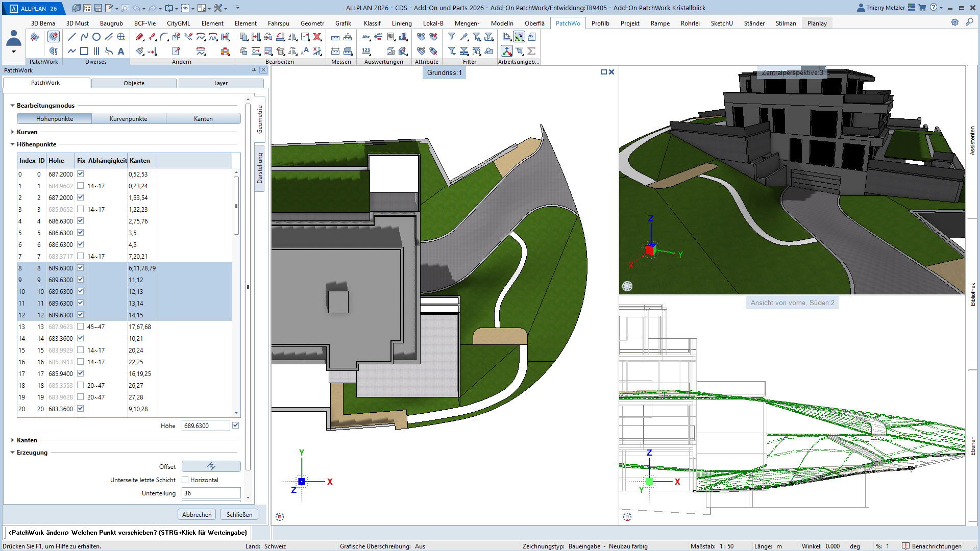Switch to the Objekte panel tab
980x551 pixels.
click(134, 83)
